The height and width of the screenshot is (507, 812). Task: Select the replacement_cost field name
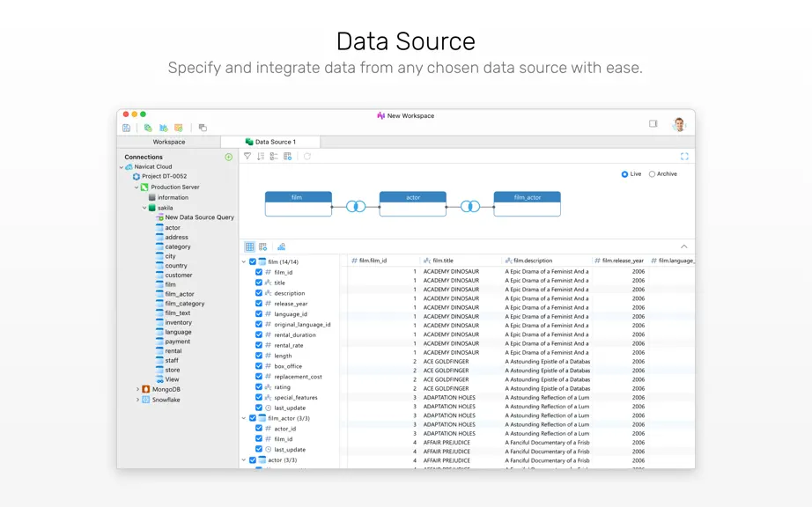pyautogui.click(x=298, y=377)
